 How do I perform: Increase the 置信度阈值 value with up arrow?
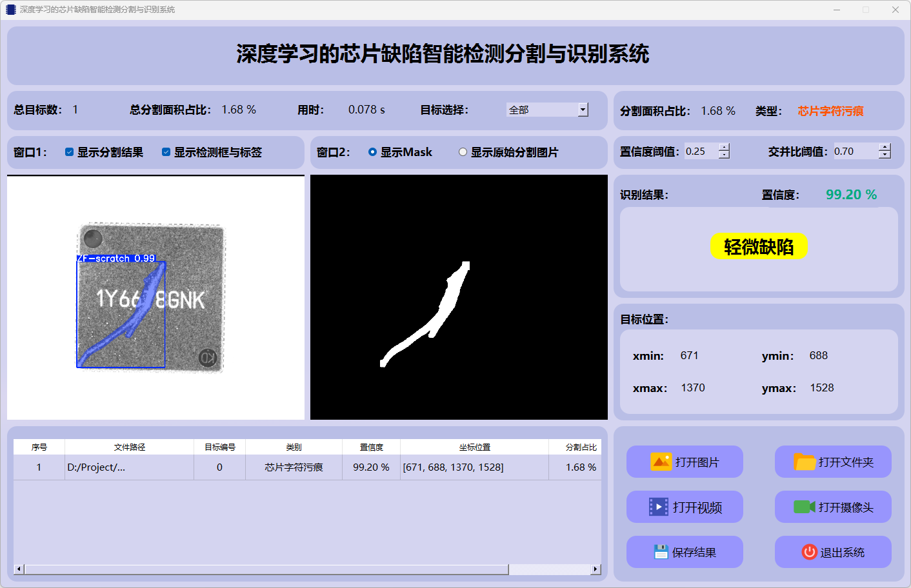coord(724,147)
